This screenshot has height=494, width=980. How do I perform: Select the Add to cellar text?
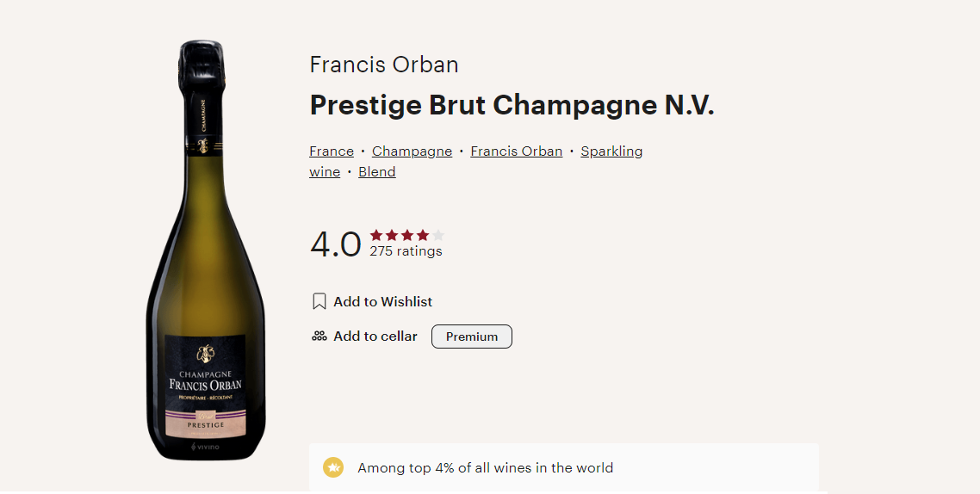click(375, 337)
